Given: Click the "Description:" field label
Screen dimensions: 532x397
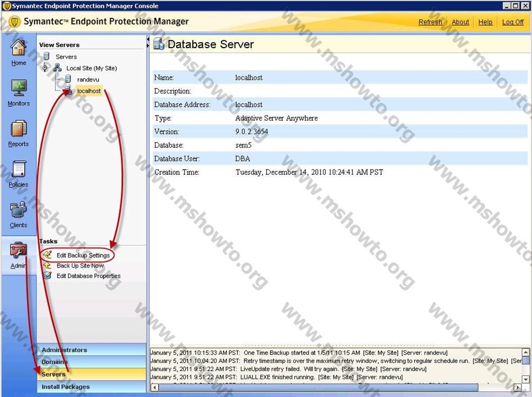Looking at the screenshot, I should (x=172, y=91).
